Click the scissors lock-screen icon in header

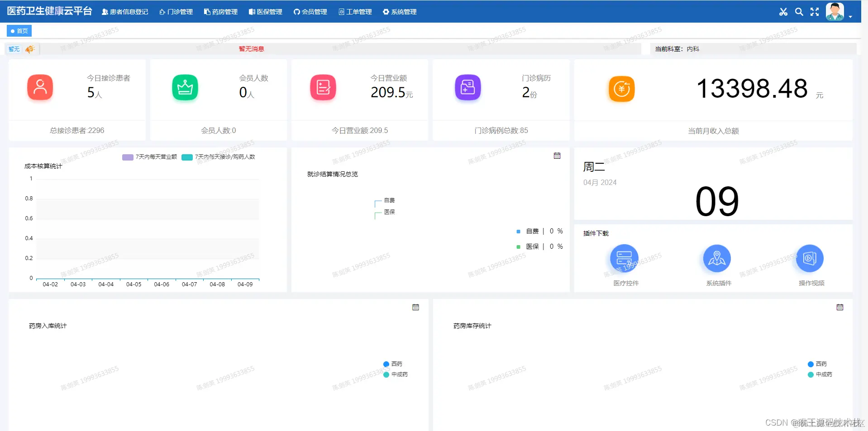click(x=783, y=12)
